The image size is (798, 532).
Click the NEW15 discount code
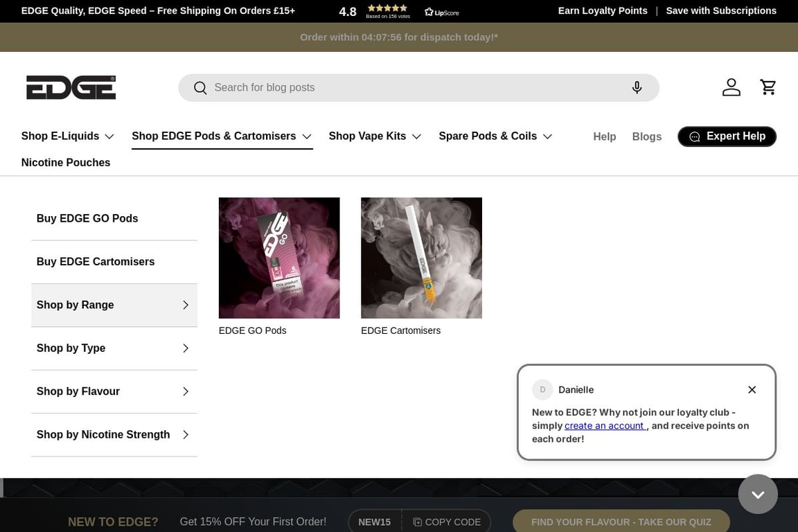(x=375, y=522)
